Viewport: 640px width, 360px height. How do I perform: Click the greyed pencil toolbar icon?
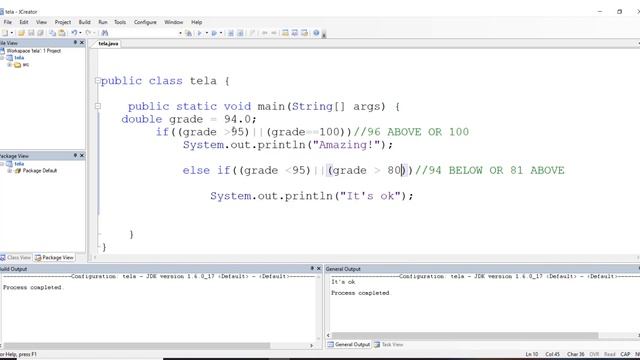point(252,33)
